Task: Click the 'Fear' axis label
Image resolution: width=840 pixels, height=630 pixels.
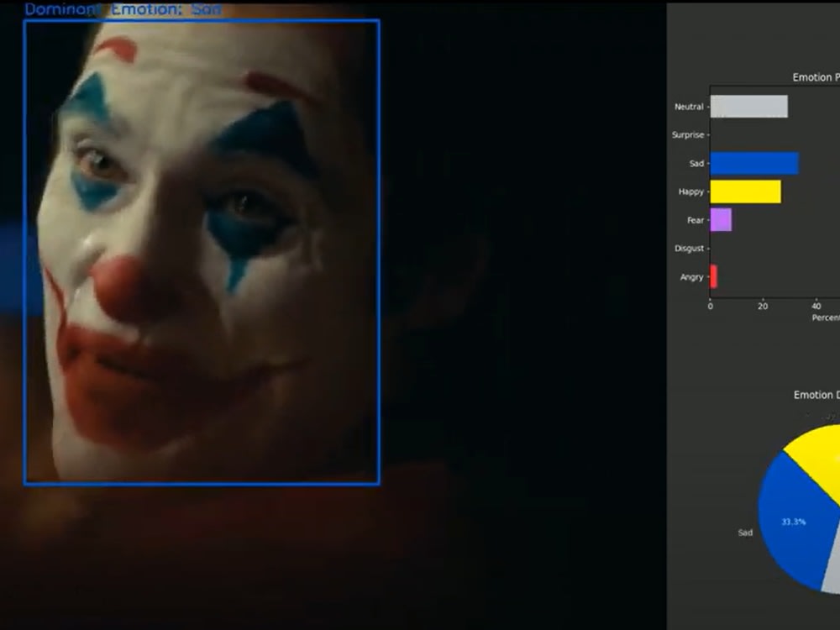Action: coord(696,220)
